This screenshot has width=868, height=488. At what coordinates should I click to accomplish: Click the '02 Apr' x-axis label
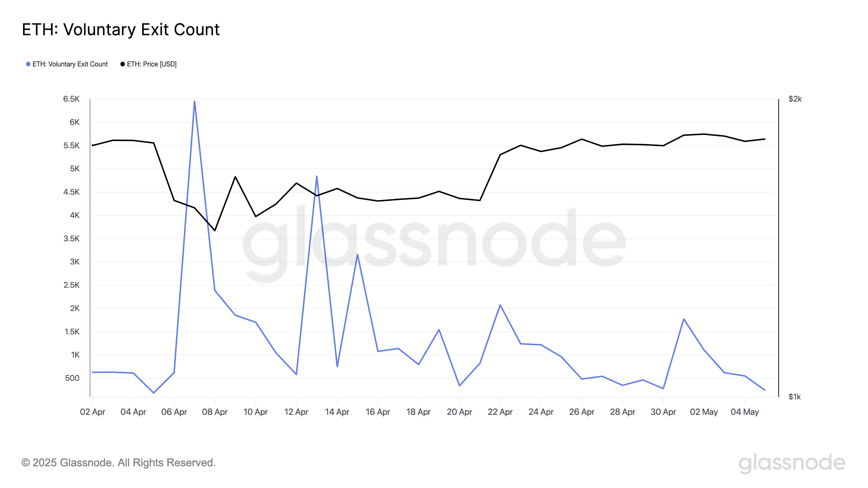[x=92, y=412]
